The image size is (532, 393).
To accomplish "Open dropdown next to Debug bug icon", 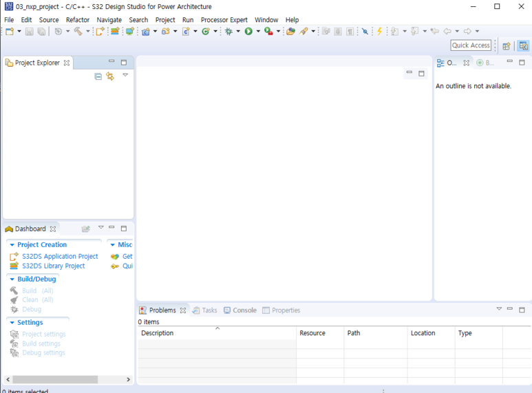I will [x=238, y=32].
